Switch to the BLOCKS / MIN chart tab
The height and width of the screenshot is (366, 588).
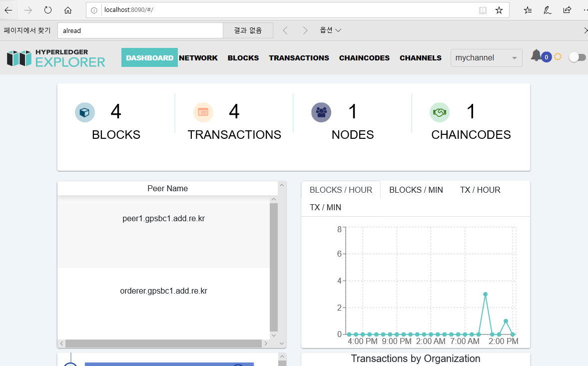tap(416, 190)
